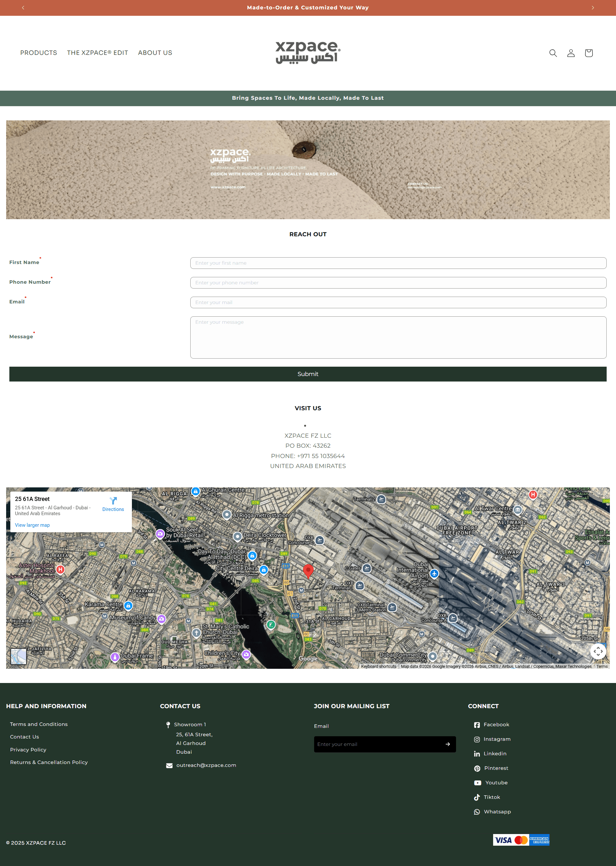Open Privacy Policy footer link
The image size is (616, 866).
[28, 749]
